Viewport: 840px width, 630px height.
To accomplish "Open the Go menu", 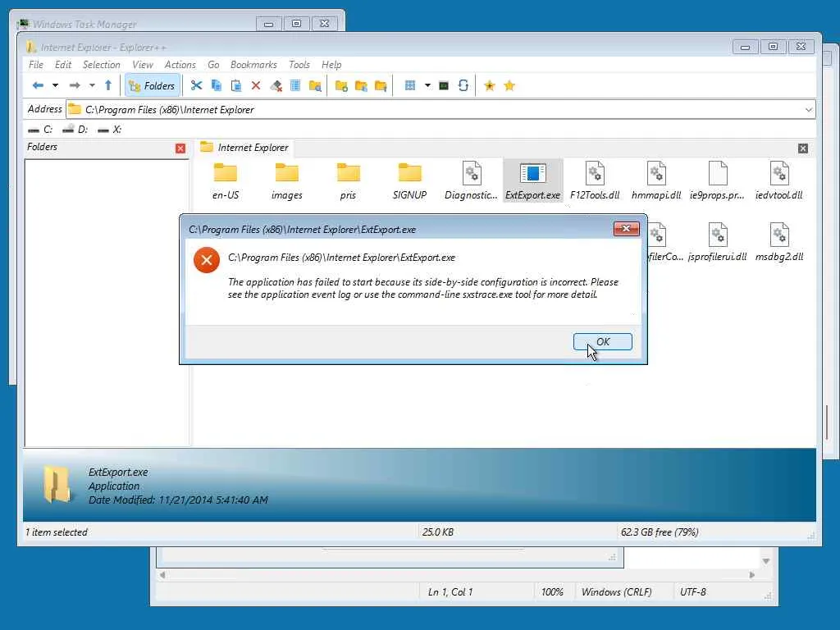I will pos(213,65).
